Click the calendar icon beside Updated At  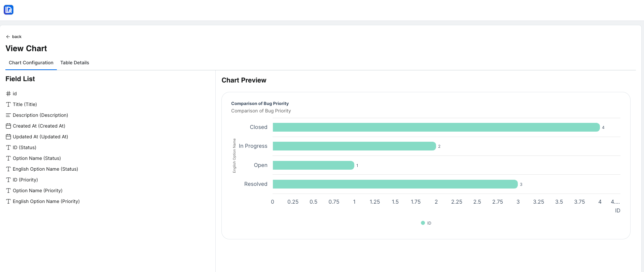[x=8, y=137]
